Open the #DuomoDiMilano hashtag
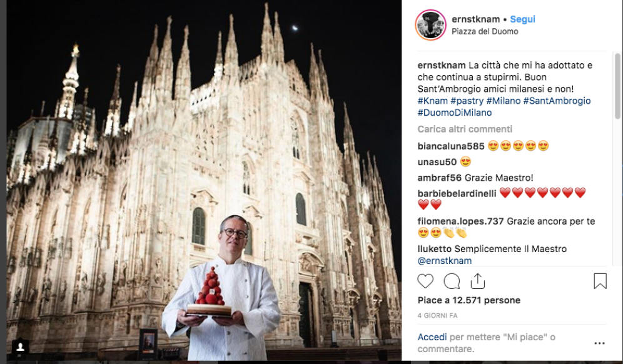623x364 pixels. click(x=455, y=113)
